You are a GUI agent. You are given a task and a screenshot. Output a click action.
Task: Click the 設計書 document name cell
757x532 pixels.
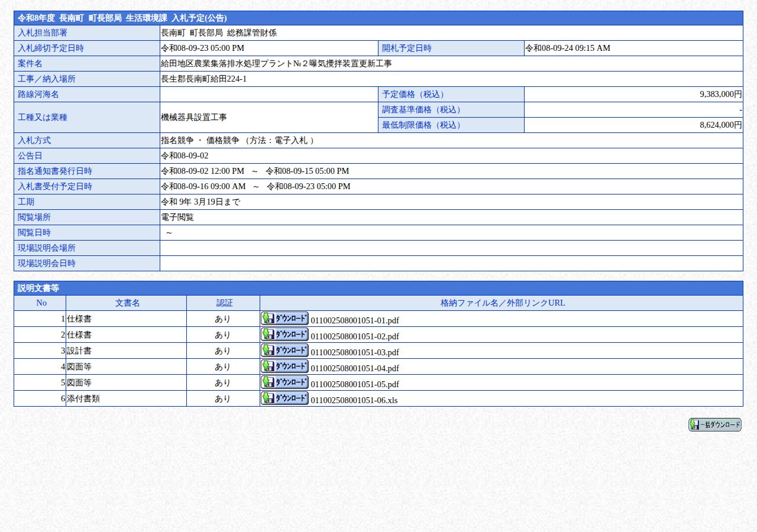(x=126, y=351)
